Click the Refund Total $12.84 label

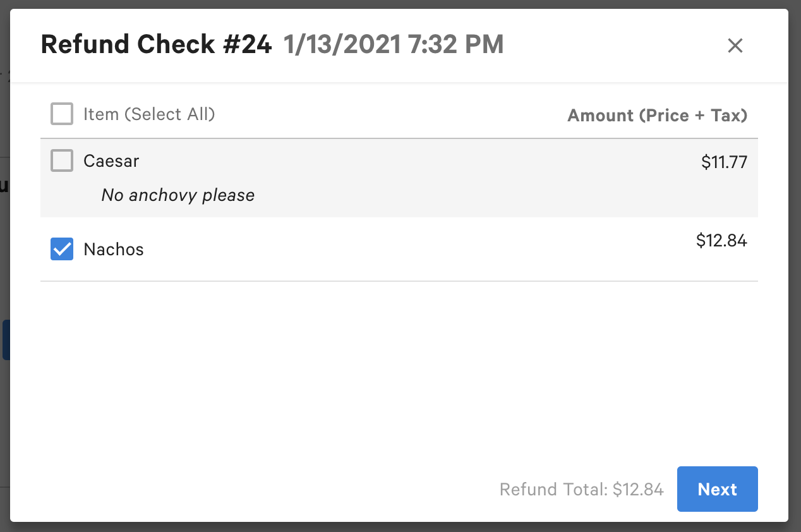point(581,489)
